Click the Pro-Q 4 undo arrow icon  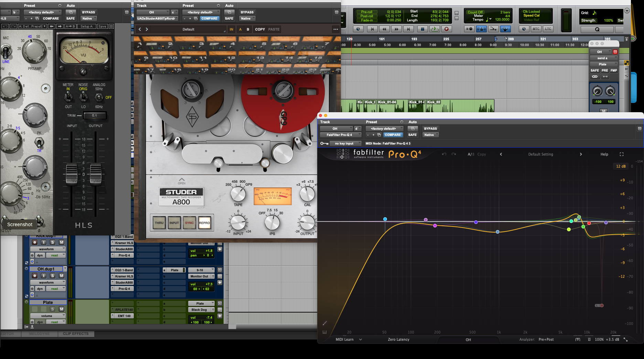444,154
